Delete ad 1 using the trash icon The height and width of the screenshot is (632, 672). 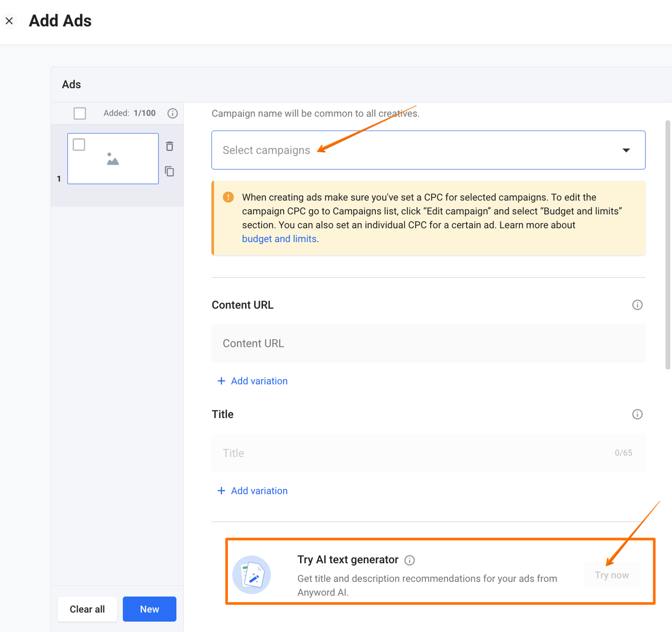(170, 146)
